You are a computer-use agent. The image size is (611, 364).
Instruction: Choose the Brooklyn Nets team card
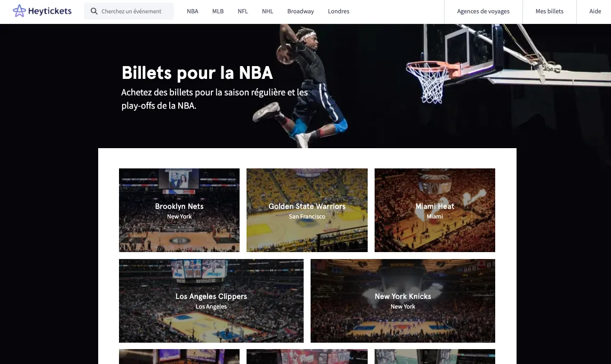179,210
